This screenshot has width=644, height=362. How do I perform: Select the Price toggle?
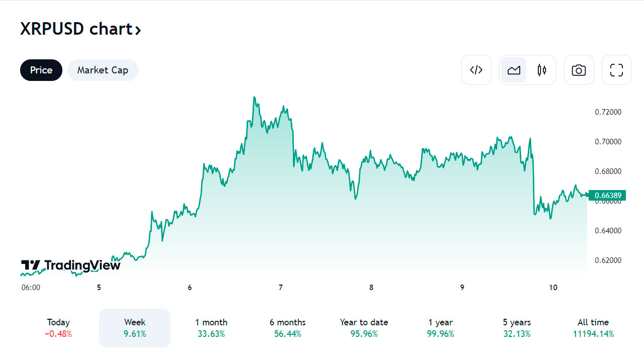41,70
